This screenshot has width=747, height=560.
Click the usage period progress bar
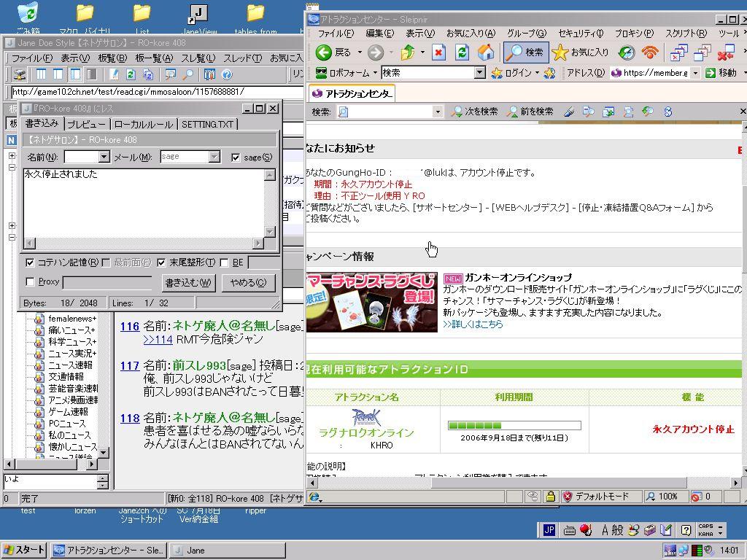(514, 425)
